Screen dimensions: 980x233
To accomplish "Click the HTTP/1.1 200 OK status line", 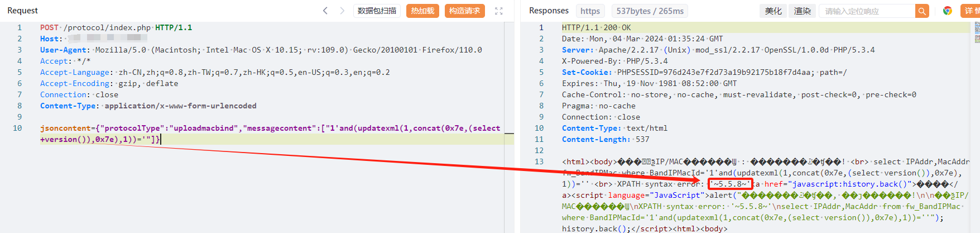I will coord(596,27).
